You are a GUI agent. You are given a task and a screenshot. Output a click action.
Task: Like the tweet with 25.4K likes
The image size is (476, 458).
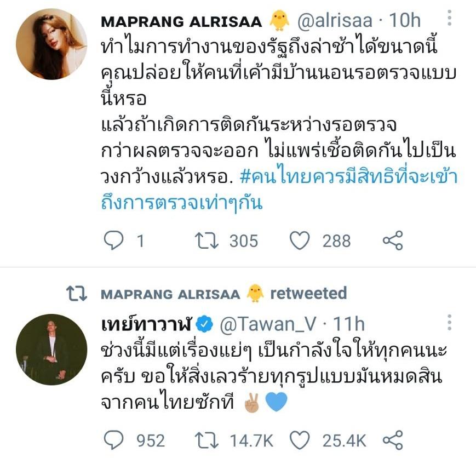click(x=300, y=439)
